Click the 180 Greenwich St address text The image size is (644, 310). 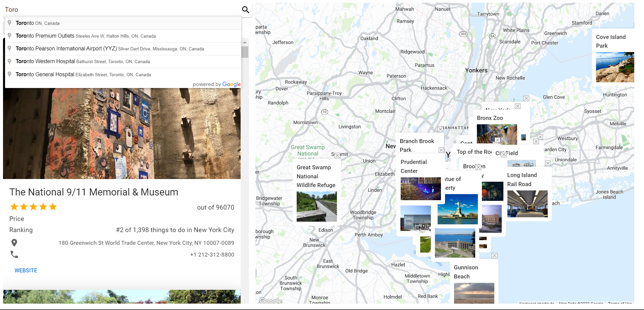146,243
